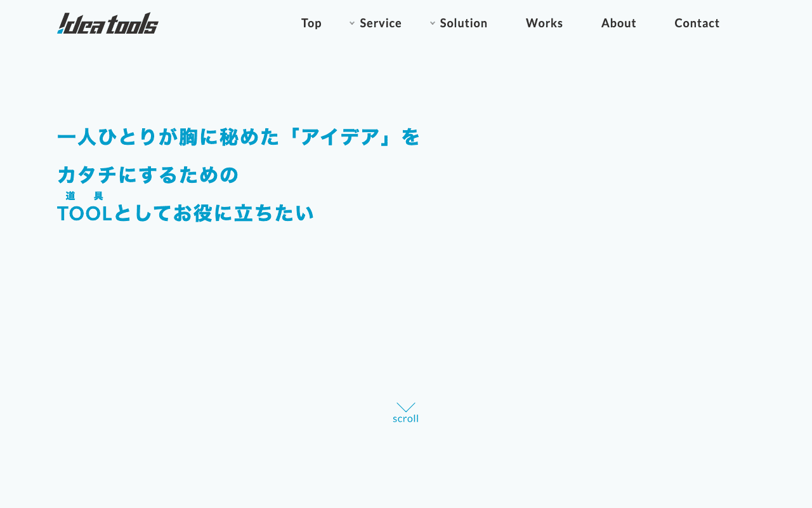Click the quoted word 'アイデア' in headline
This screenshot has width=812, height=508.
[340, 137]
